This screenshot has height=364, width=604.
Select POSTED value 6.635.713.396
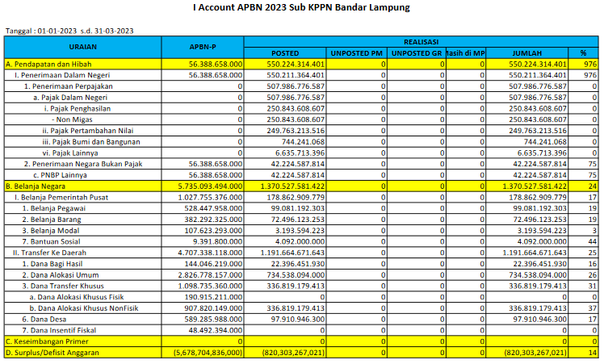point(300,153)
